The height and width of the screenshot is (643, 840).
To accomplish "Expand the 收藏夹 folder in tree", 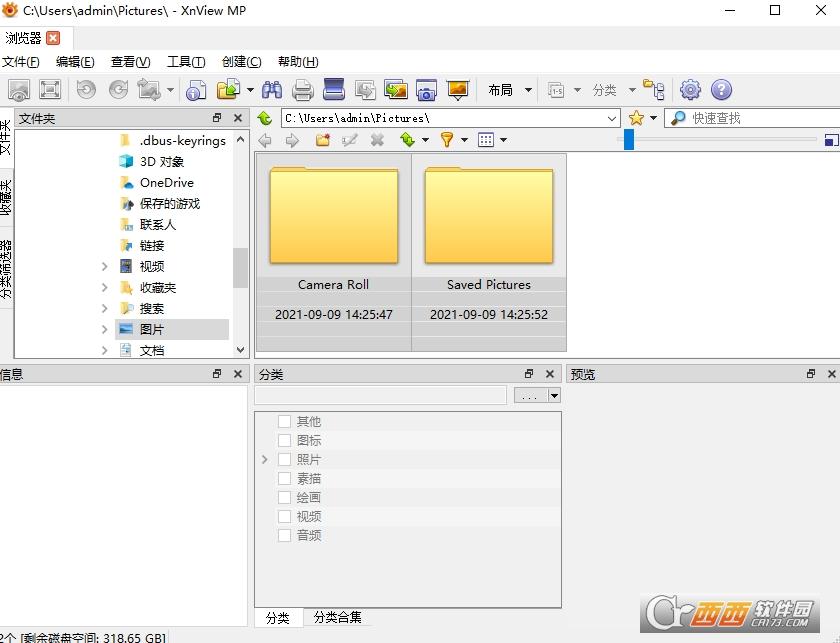I will pos(104,288).
